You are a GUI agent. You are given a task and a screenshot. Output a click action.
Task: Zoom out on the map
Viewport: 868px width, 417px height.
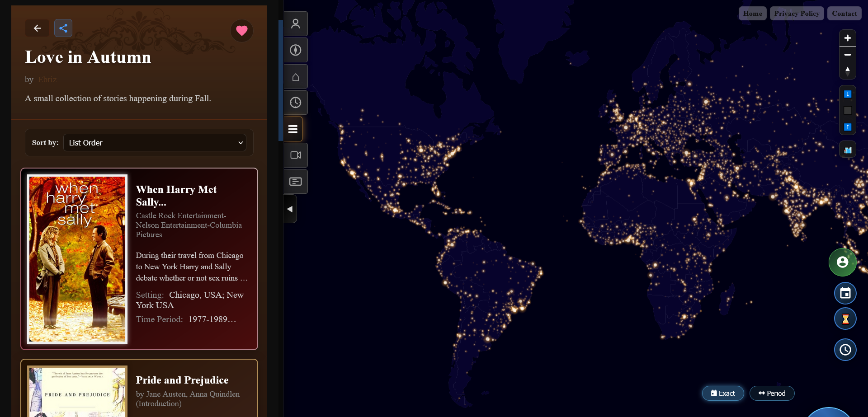(848, 55)
